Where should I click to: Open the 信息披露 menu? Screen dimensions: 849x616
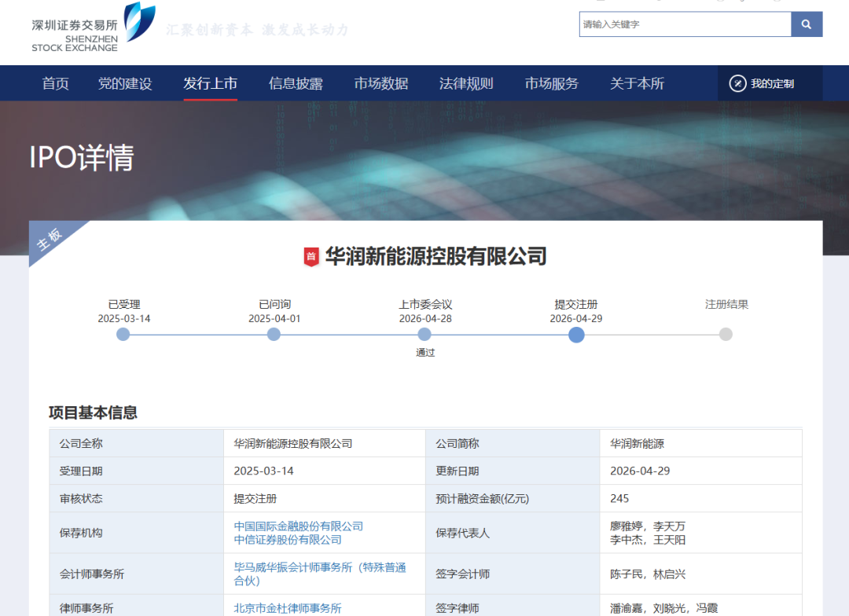(x=296, y=83)
